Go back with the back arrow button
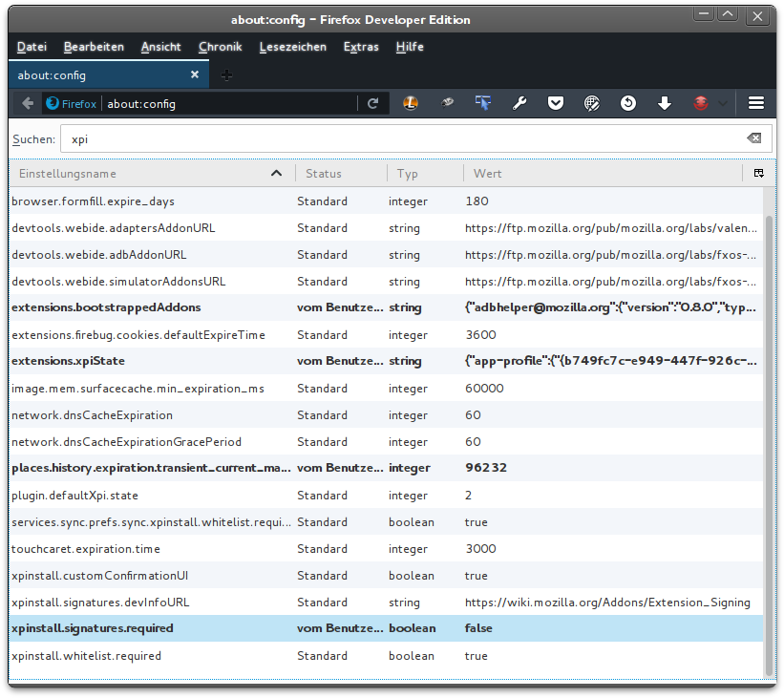Screen dimensions: 784x698 tap(28, 103)
